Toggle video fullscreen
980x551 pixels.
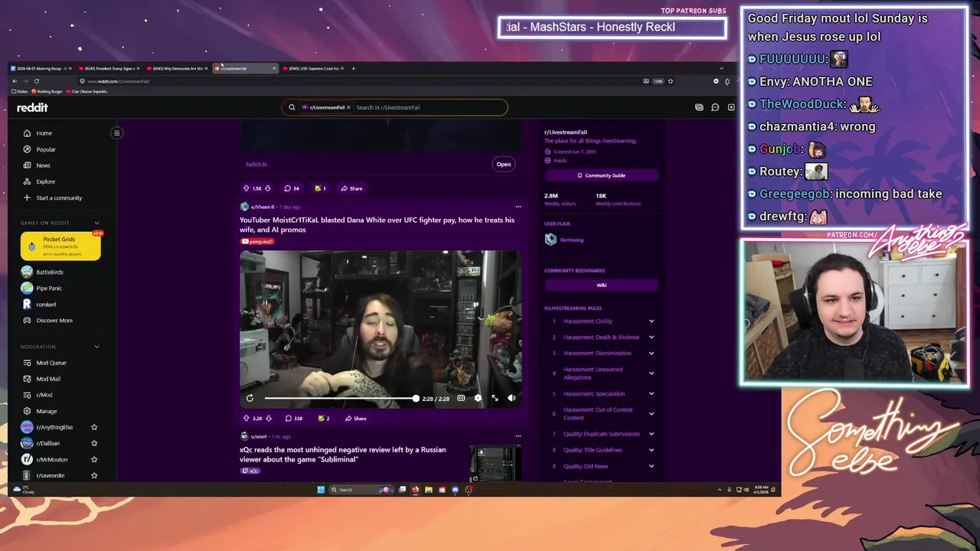495,398
